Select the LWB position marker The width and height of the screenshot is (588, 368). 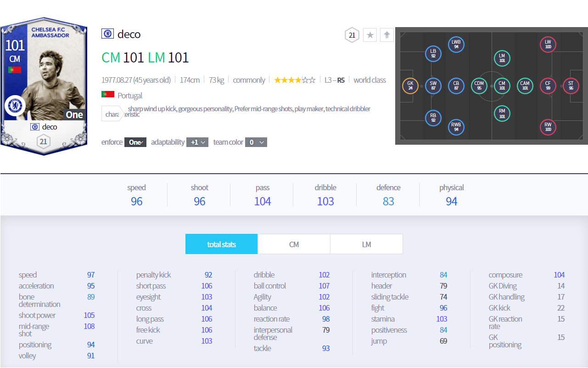456,45
